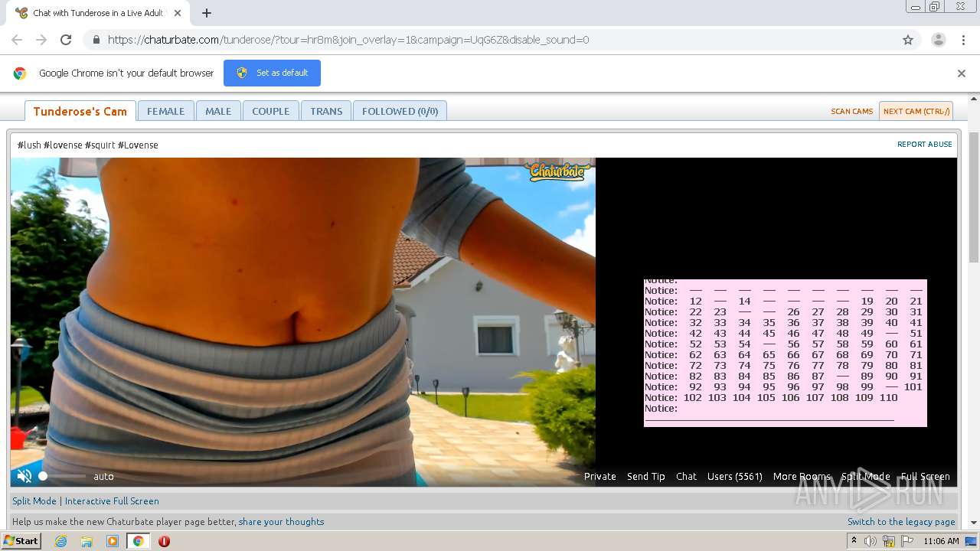
Task: Click the address bar URL
Action: click(348, 40)
